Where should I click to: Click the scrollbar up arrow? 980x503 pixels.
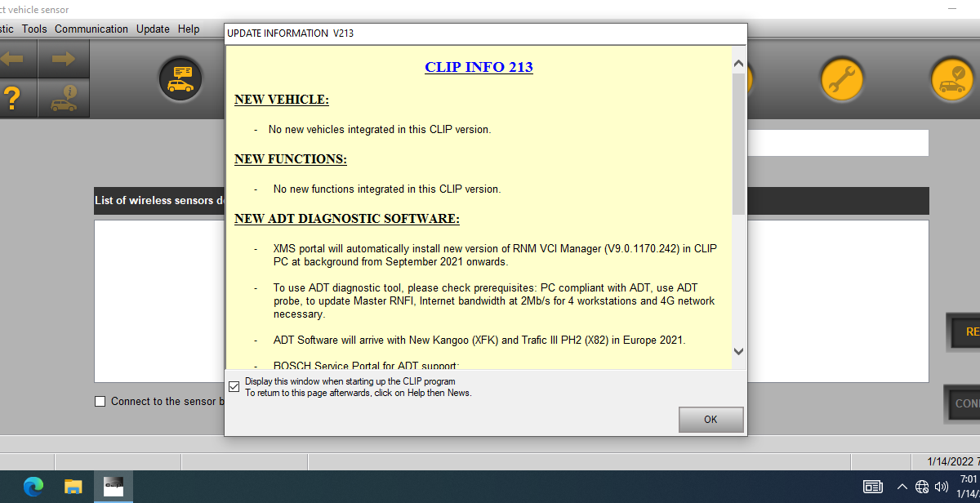click(x=738, y=62)
